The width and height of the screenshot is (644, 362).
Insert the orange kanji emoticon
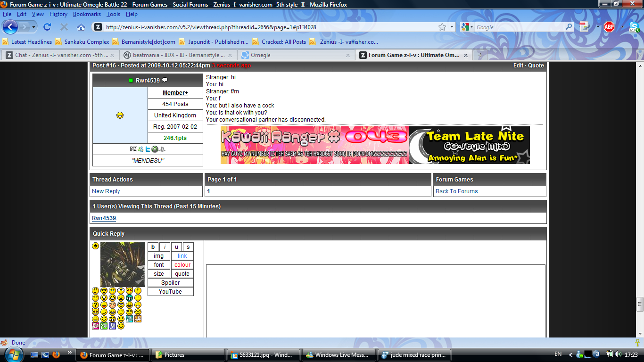(138, 319)
